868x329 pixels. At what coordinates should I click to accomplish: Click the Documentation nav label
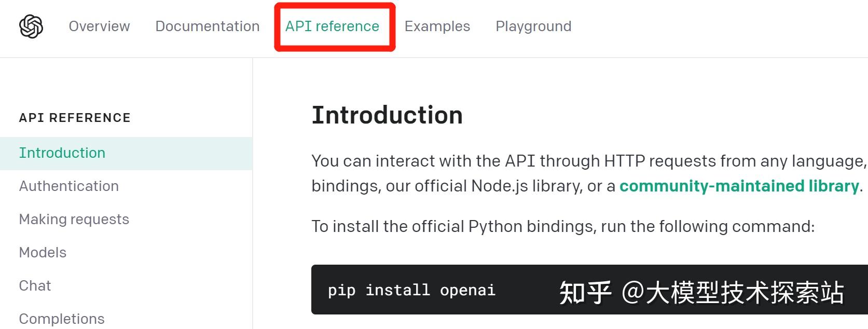(207, 26)
